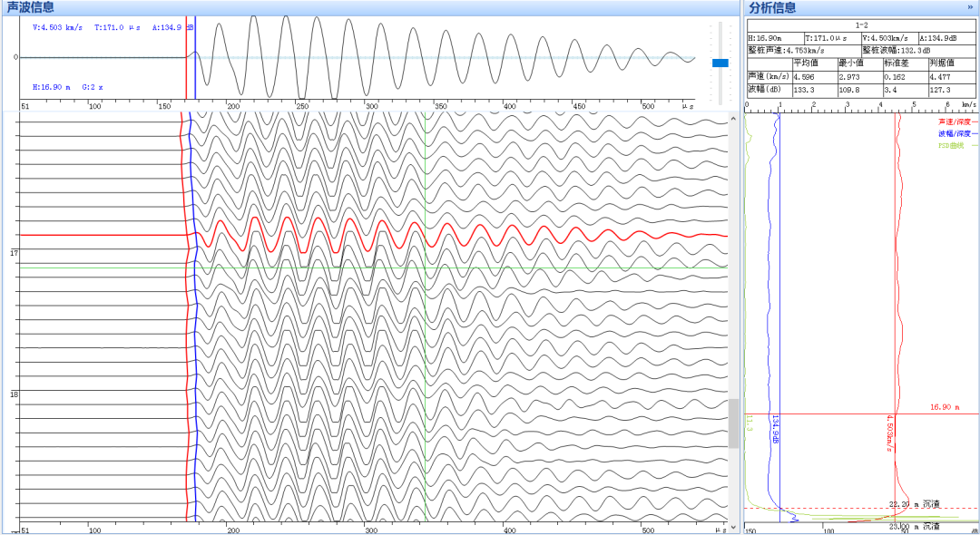The width and height of the screenshot is (980, 535).
Task: Click the blue thumb of the vertical gain slider
Action: point(720,63)
